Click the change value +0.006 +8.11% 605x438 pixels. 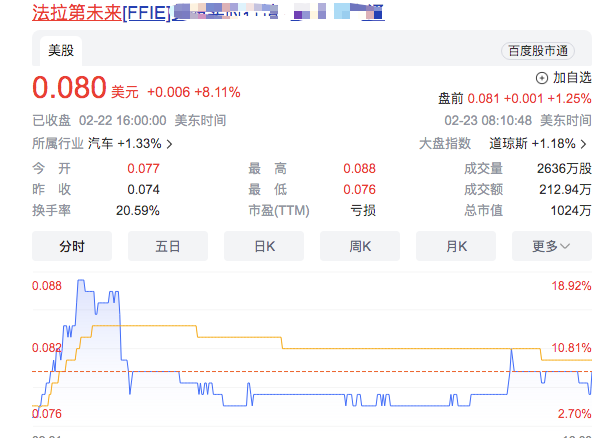pos(194,92)
